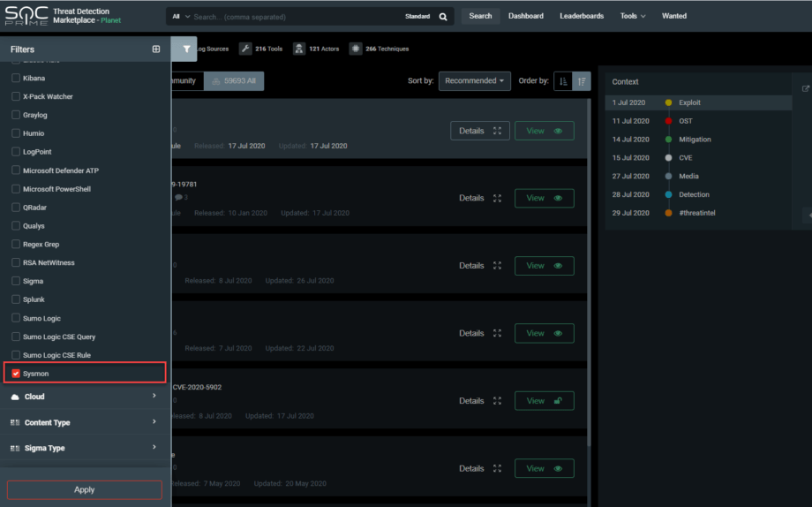The width and height of the screenshot is (812, 507).
Task: Uncheck the Sysmon checkbox
Action: point(16,374)
